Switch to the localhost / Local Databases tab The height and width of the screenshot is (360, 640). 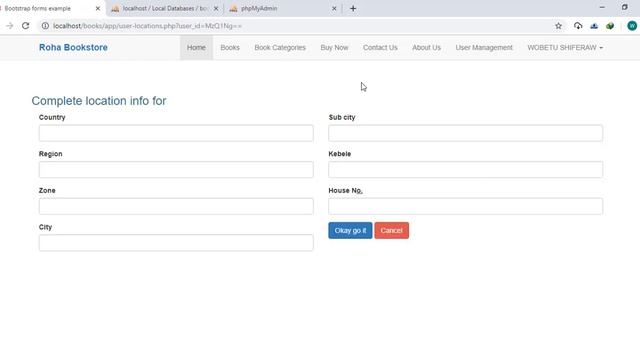(x=164, y=9)
